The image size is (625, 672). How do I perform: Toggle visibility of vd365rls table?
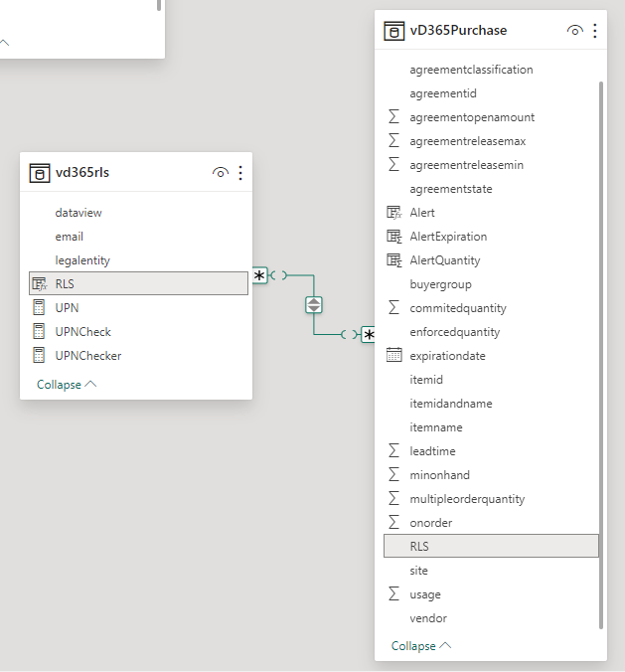point(221,173)
